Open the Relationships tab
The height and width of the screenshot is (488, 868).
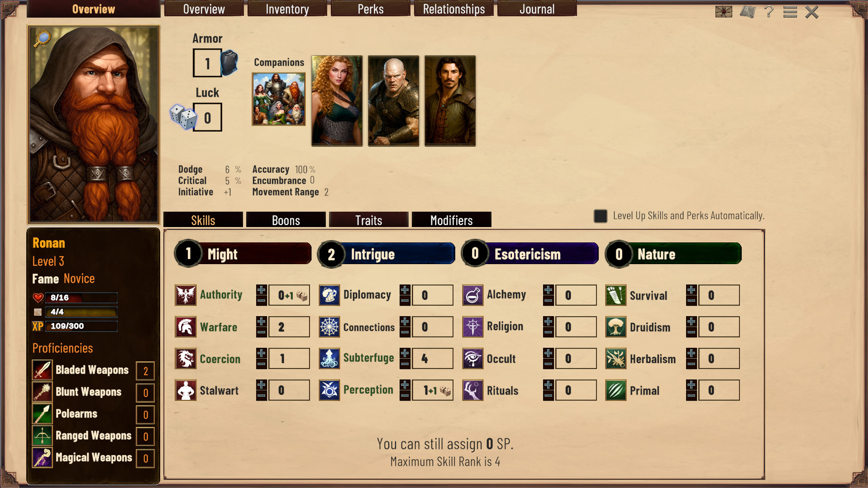(x=454, y=9)
